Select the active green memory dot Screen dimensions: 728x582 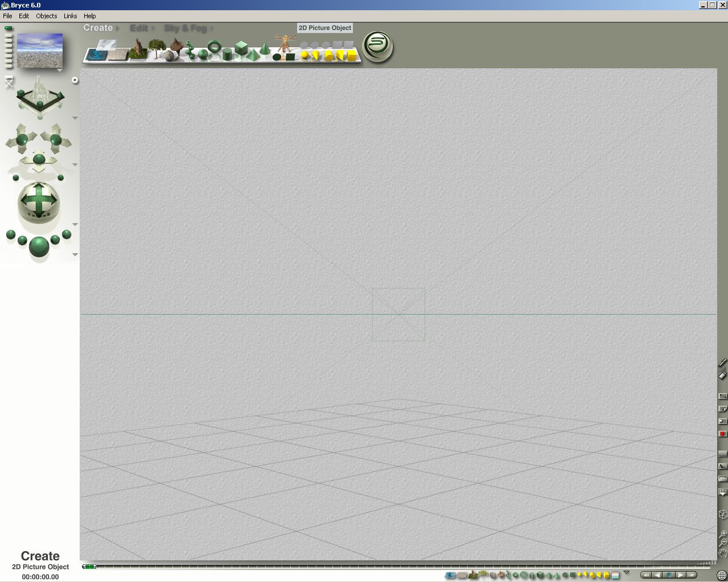click(x=8, y=28)
